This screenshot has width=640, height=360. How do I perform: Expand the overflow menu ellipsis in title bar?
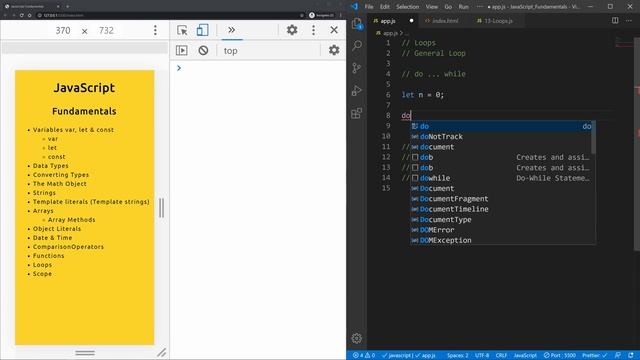[x=479, y=7]
